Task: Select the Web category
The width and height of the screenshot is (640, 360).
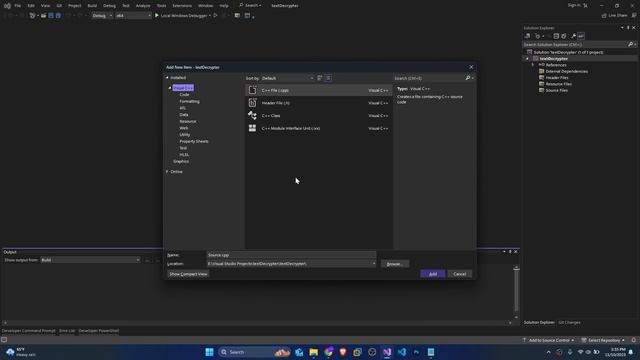Action: (184, 128)
